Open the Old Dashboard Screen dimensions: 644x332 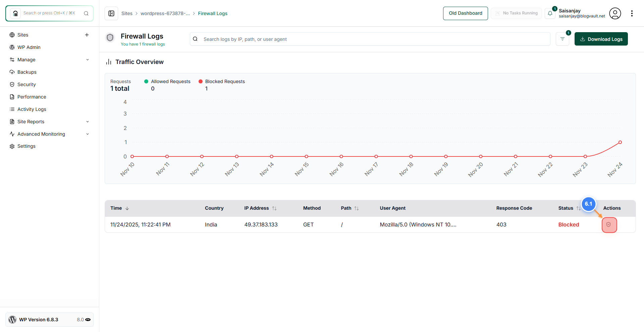pyautogui.click(x=465, y=13)
